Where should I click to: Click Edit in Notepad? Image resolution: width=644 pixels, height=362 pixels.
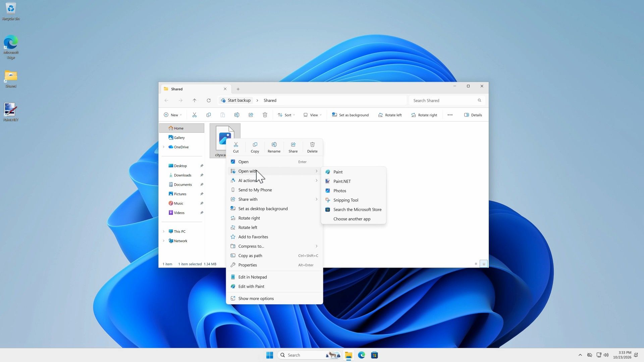click(274, 277)
